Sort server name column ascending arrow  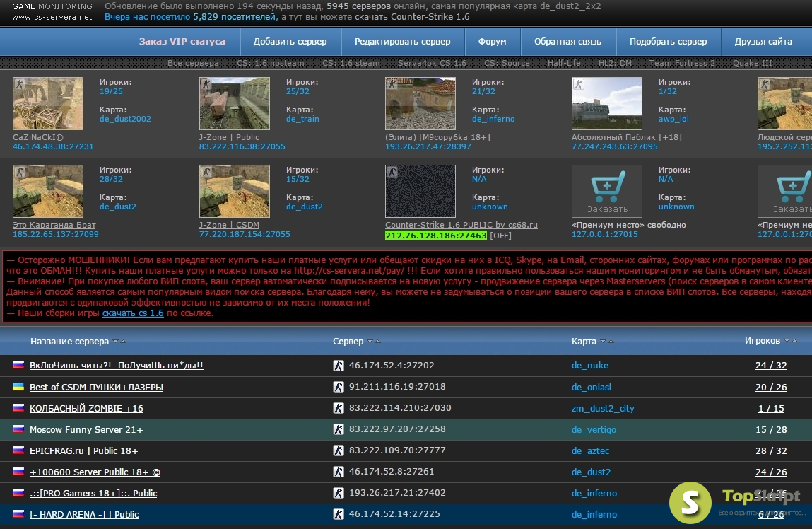123,342
